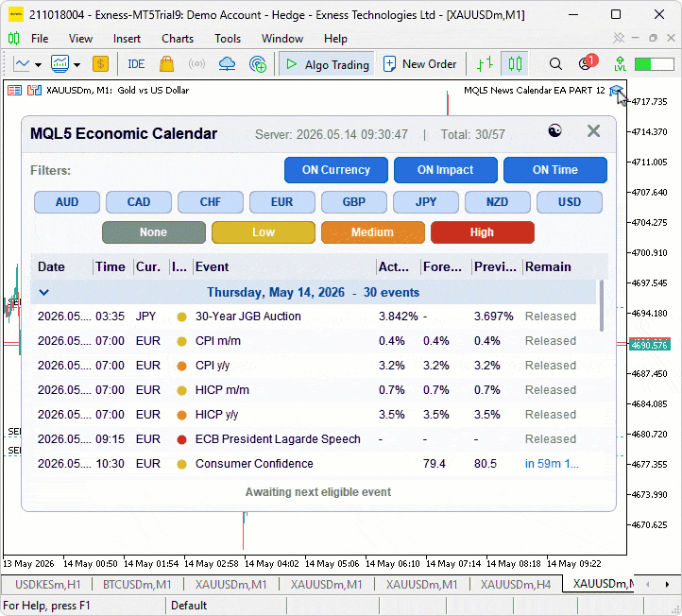The height and width of the screenshot is (616, 682).
Task: Open the indicators chart list icon
Action: click(x=60, y=64)
